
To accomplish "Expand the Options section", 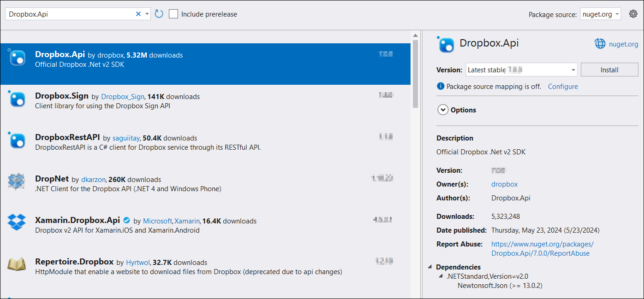I will coord(443,110).
